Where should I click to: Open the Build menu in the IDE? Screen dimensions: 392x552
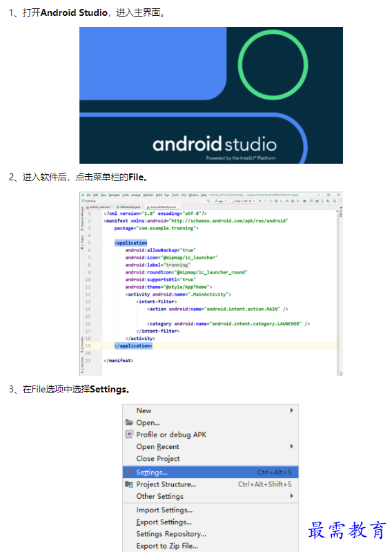(159, 195)
